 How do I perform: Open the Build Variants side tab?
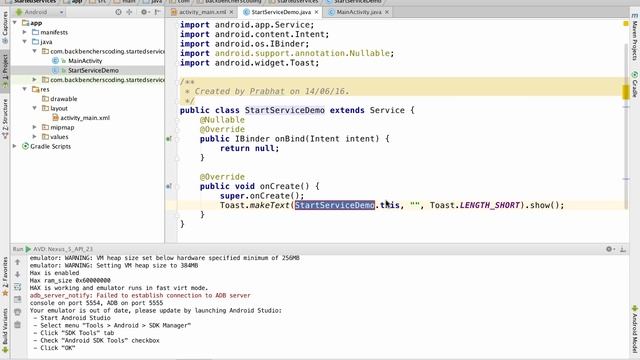point(5,331)
